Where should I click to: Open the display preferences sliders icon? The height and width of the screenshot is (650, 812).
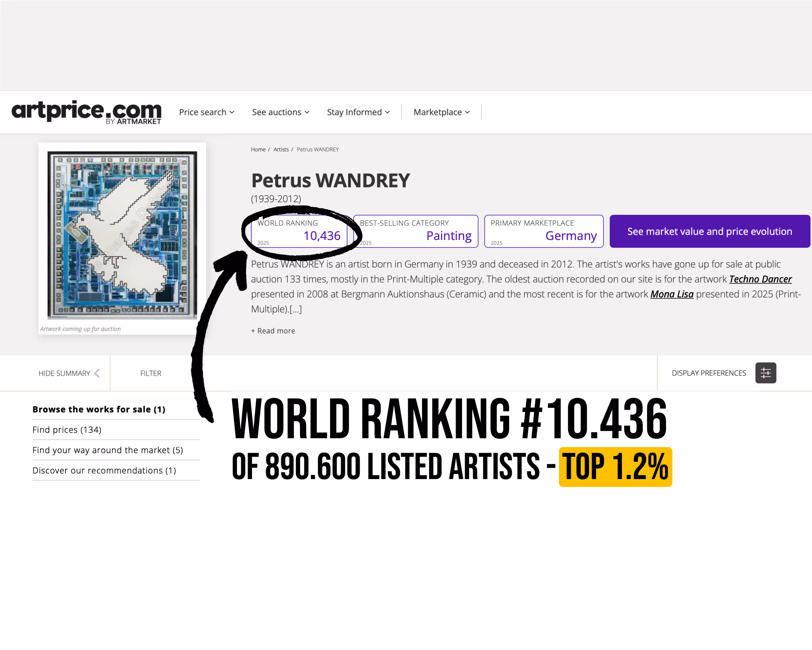(765, 373)
